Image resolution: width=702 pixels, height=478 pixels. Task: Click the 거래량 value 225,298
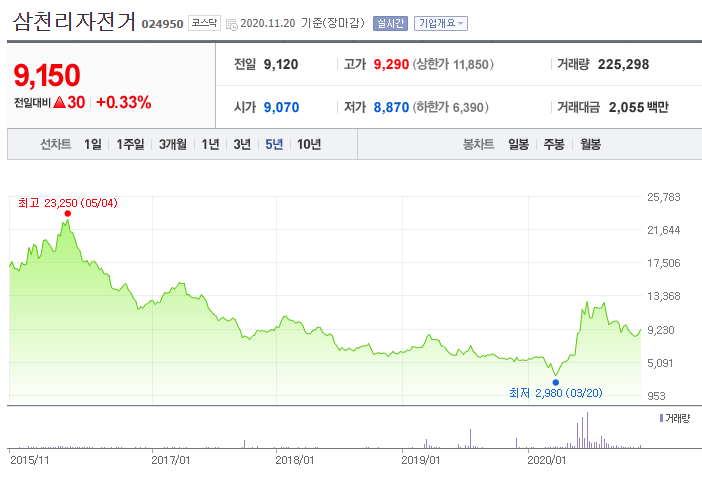[623, 64]
